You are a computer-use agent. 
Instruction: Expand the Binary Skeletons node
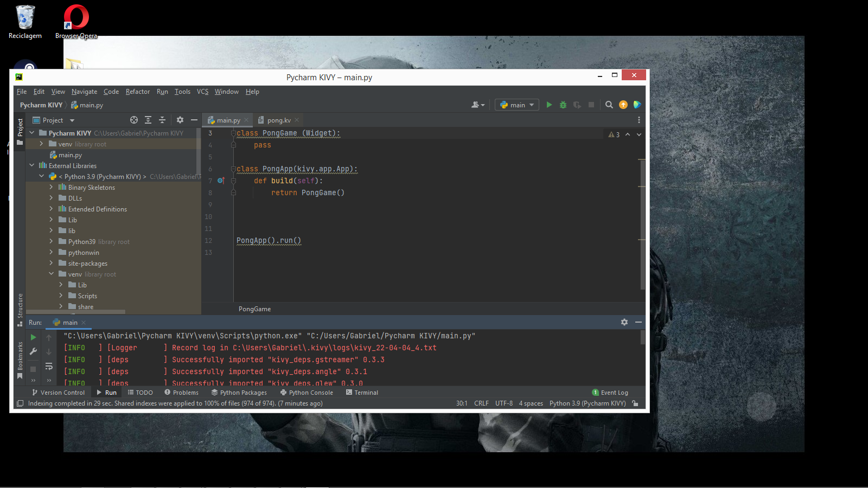tap(51, 187)
